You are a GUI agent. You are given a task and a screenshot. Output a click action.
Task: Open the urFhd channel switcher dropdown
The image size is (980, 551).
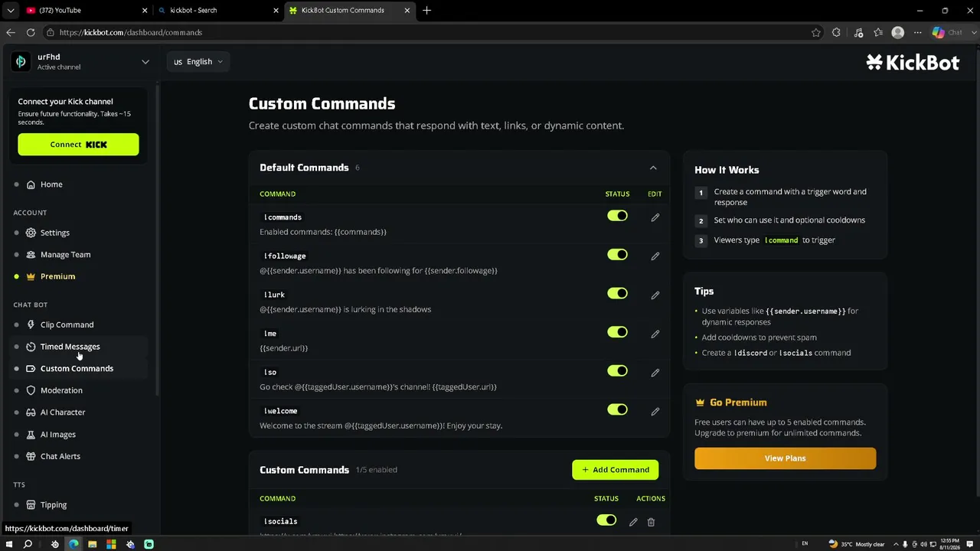[x=145, y=61]
